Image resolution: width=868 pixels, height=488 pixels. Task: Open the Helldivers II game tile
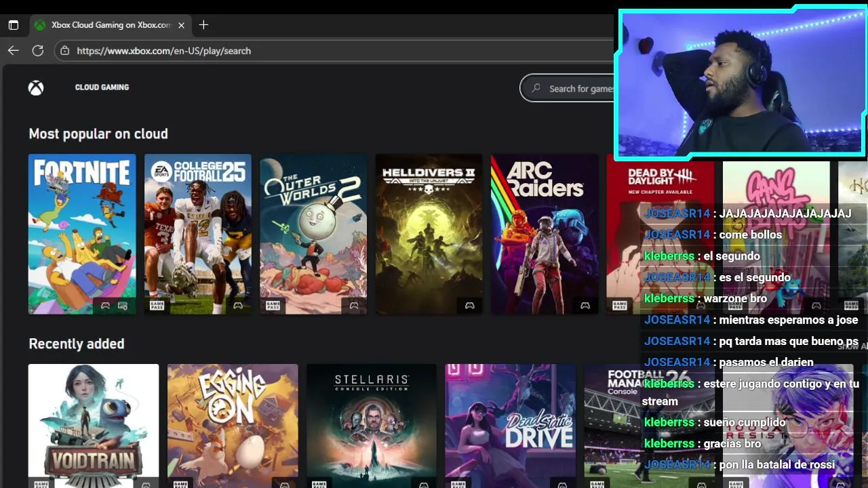click(x=429, y=234)
